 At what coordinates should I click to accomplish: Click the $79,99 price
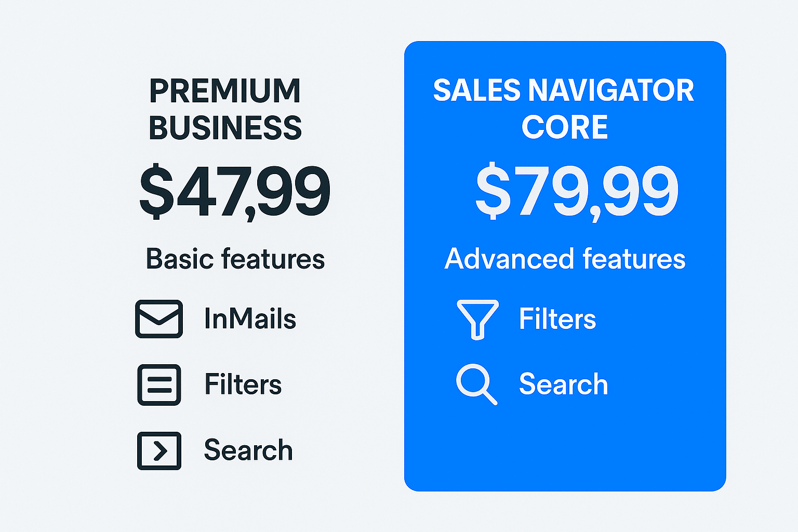tap(577, 191)
